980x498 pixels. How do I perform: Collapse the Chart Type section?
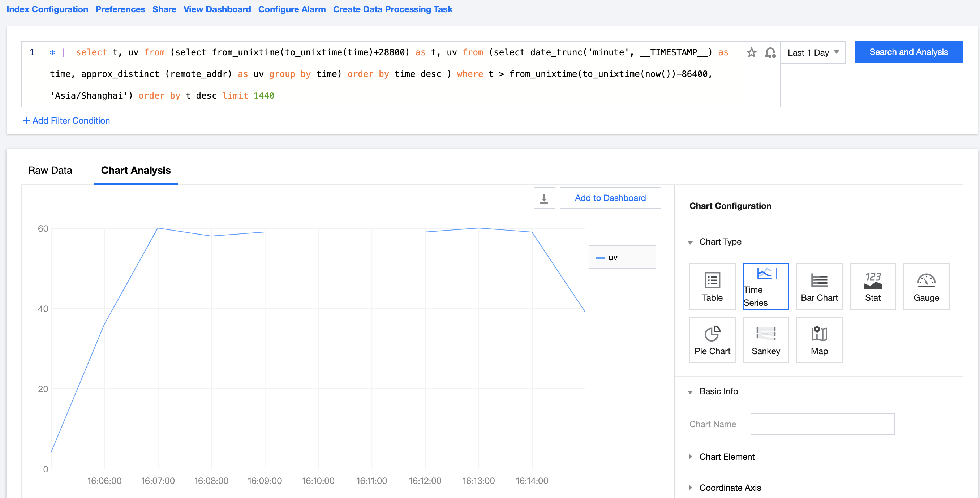point(719,242)
